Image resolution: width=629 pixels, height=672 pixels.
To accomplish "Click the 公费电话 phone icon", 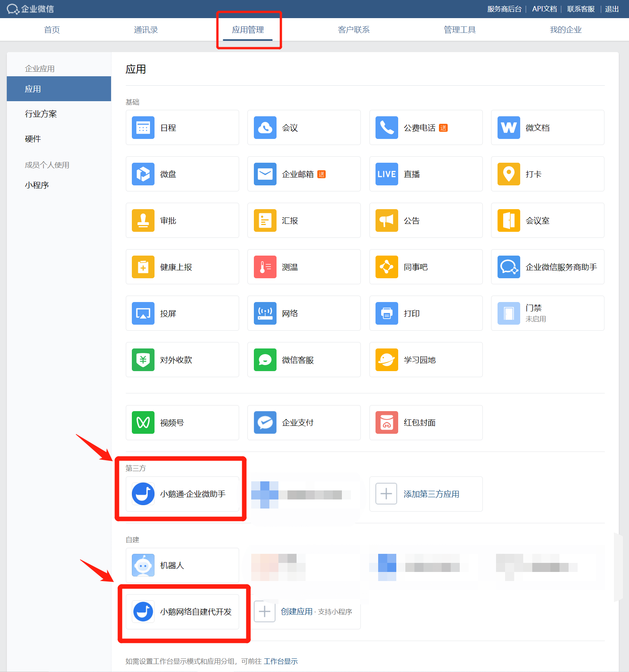I will point(387,128).
